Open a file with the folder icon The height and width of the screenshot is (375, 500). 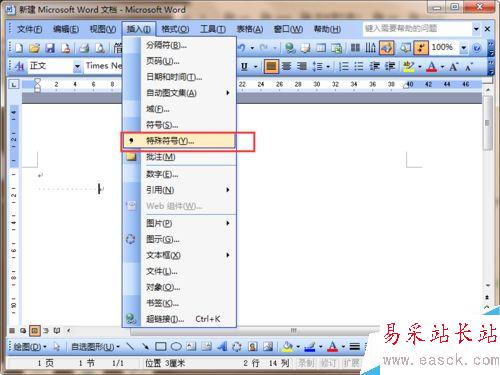tap(34, 48)
